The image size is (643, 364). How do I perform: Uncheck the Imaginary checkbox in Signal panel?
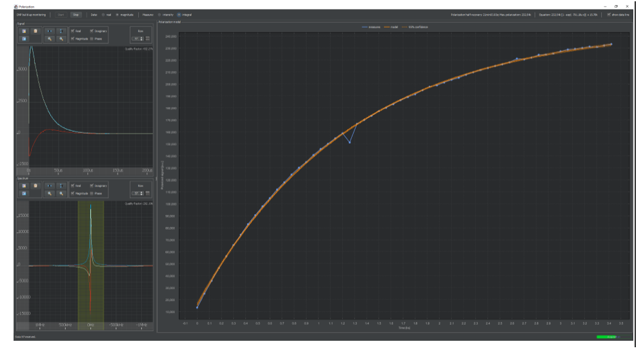[93, 31]
